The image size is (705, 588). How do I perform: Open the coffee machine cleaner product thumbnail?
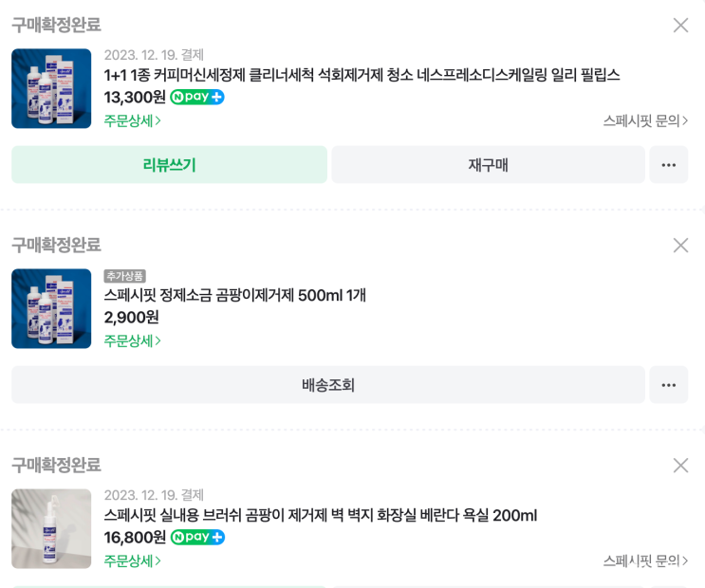51,88
